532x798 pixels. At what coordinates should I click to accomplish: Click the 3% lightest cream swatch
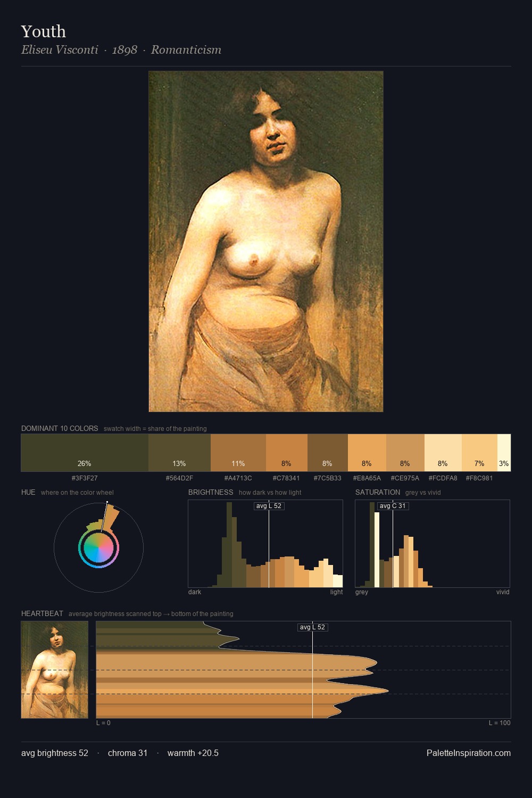point(504,453)
